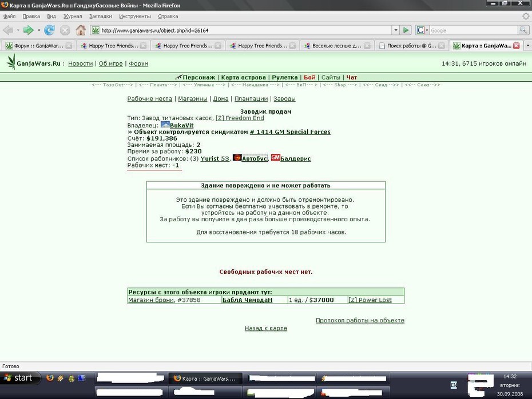Open the search engine selector dropdown

427,30
